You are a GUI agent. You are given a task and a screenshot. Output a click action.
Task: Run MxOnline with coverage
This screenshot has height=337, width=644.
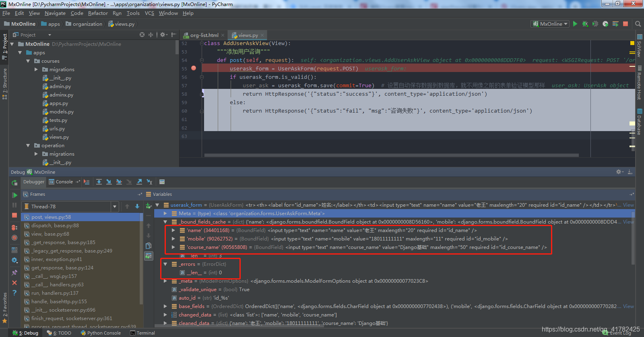(595, 24)
